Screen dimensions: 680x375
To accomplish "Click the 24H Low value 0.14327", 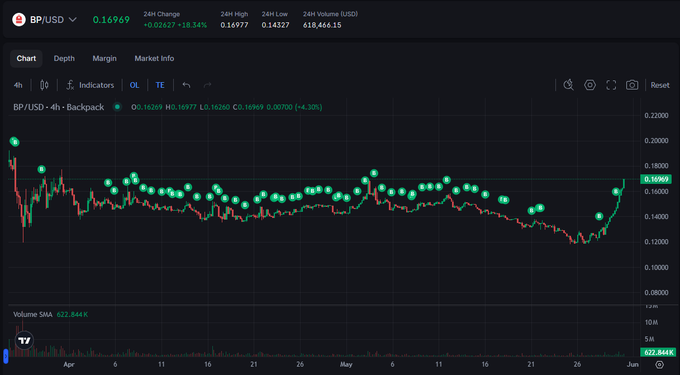I will [x=275, y=25].
